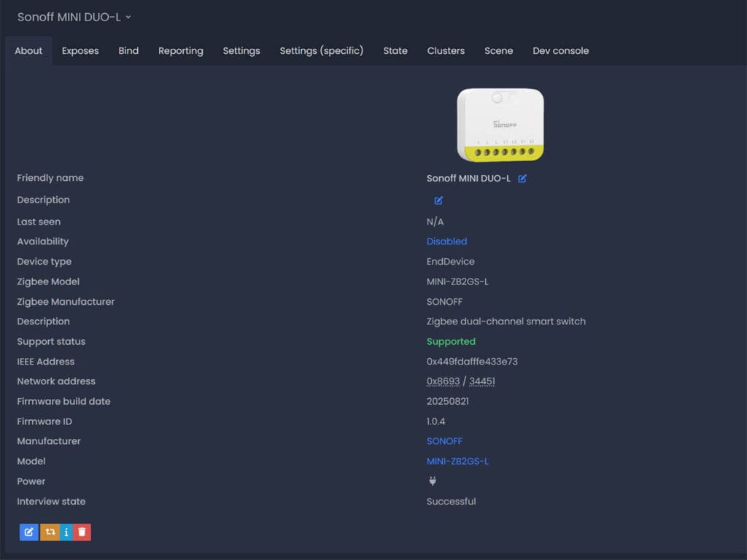Click the blue rename device button
The height and width of the screenshot is (560, 747).
click(28, 532)
